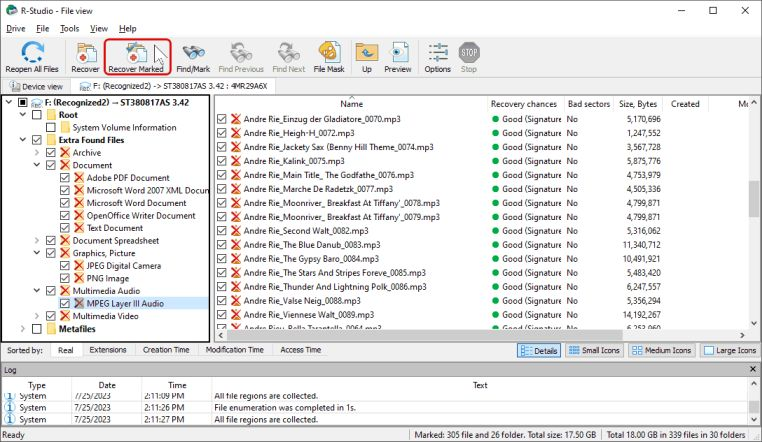This screenshot has width=762, height=442.
Task: Click the Root folder icon
Action: tap(51, 115)
